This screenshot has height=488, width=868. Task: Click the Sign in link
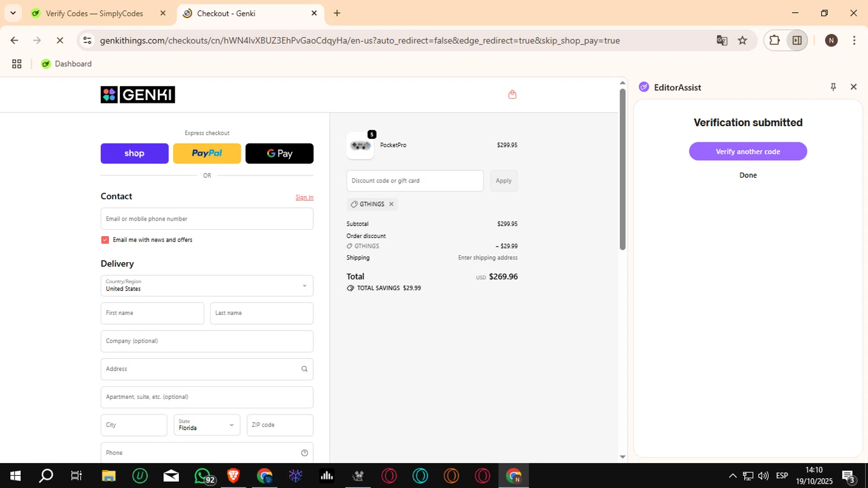coord(304,197)
